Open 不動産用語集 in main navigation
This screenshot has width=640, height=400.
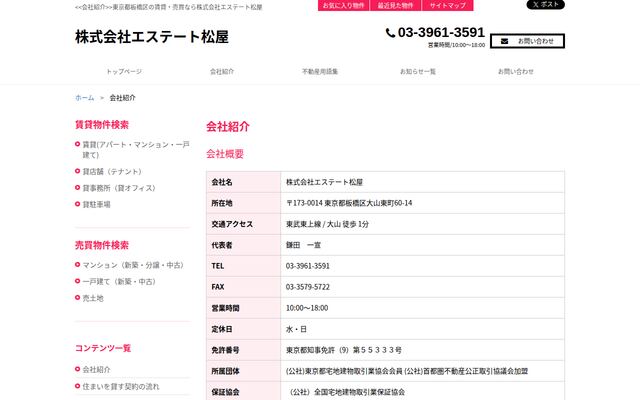point(320,71)
